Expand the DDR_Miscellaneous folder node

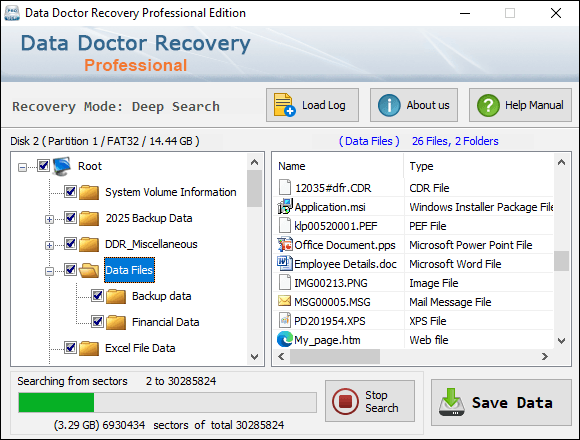tap(49, 245)
